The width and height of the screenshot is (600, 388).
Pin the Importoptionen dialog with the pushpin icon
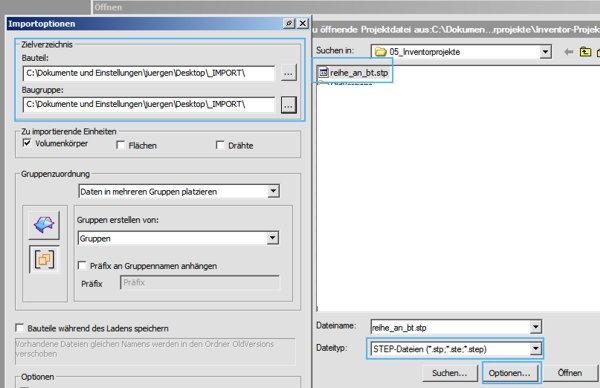(x=289, y=23)
